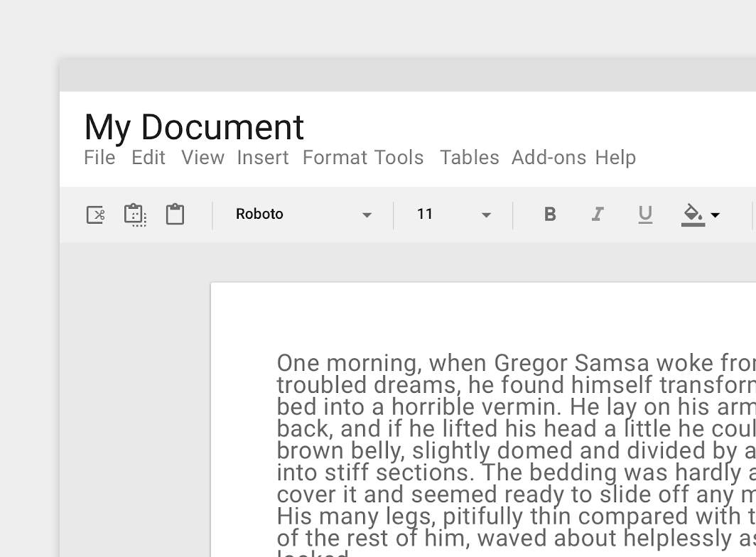Open the Roboto font family dropdown
Viewport: 756px width, 557px height.
pos(304,214)
